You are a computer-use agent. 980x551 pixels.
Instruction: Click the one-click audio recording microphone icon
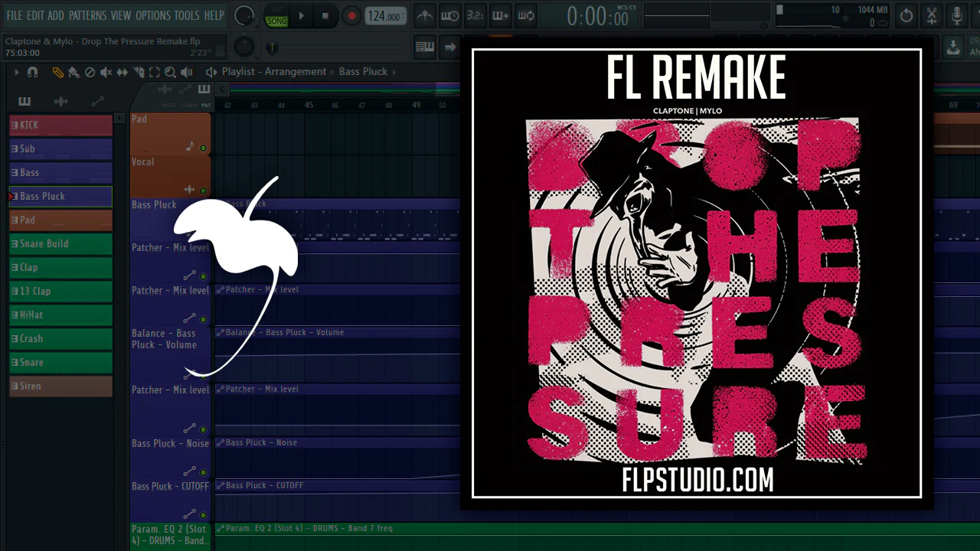[956, 15]
